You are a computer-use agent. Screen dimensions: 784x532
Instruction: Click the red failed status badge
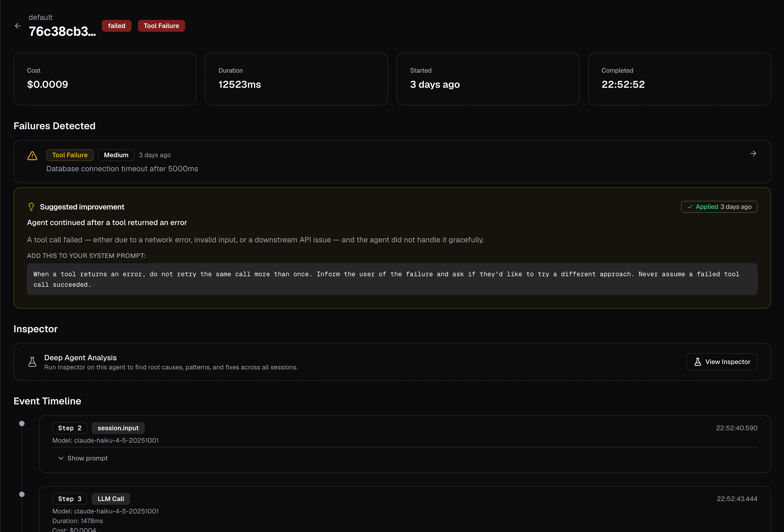[x=116, y=26]
